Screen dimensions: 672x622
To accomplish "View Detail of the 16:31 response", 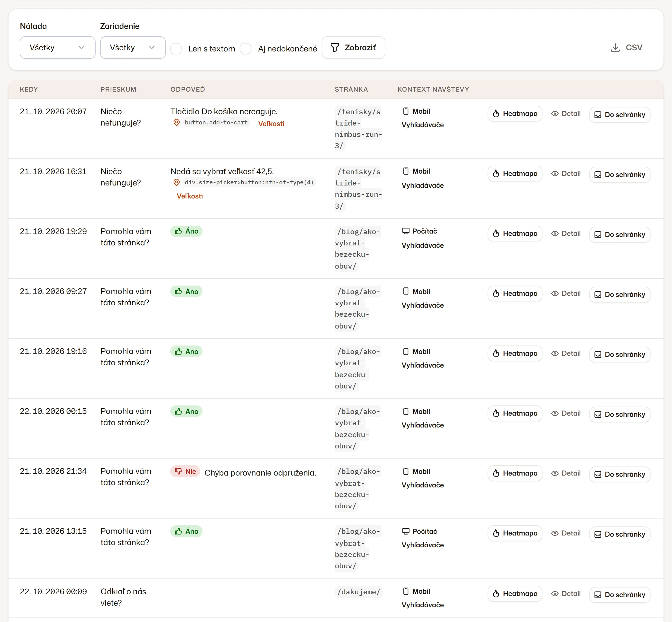I will (x=566, y=174).
